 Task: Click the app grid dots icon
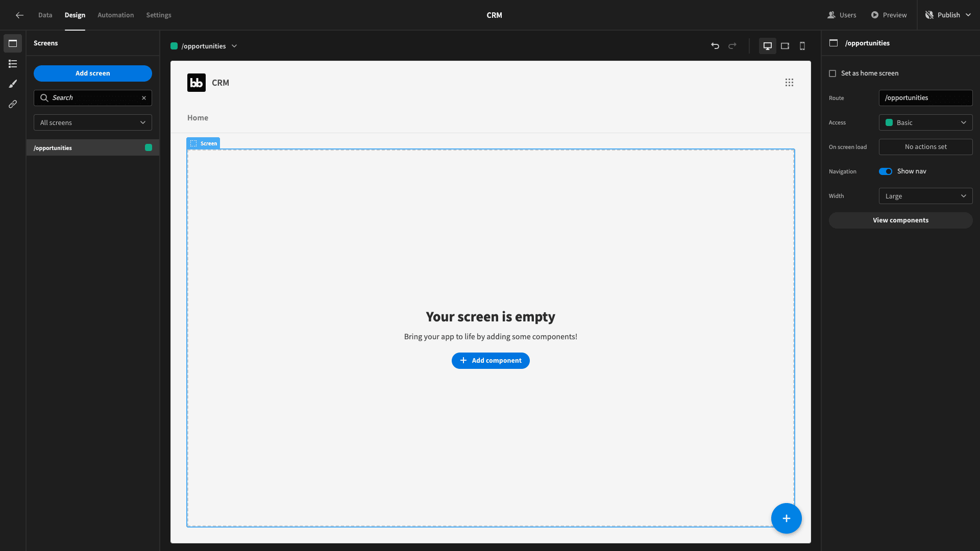pos(789,83)
